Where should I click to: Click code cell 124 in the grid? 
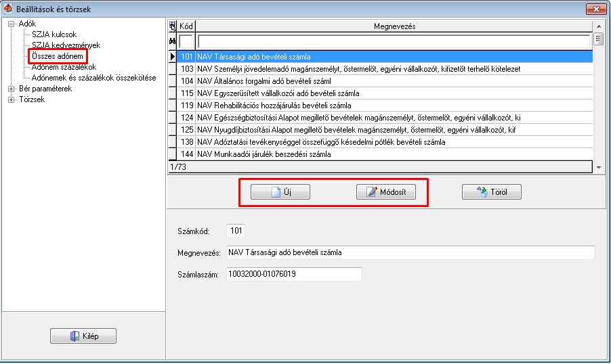(186, 118)
